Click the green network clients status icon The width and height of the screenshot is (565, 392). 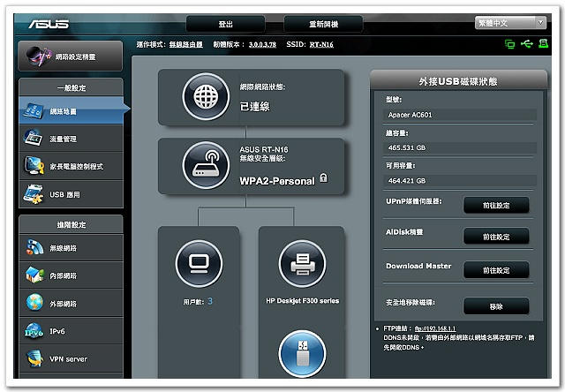coord(509,44)
